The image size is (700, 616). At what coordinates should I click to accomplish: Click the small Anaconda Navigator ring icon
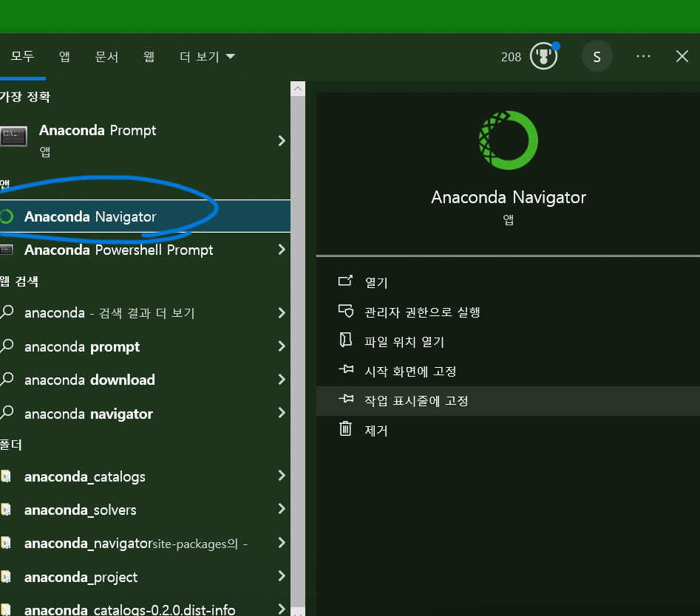pyautogui.click(x=6, y=216)
